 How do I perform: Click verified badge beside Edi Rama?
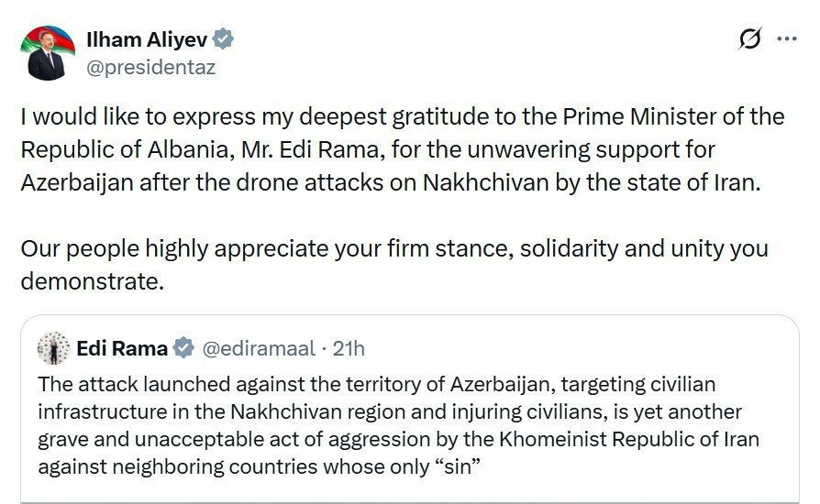[x=183, y=348]
